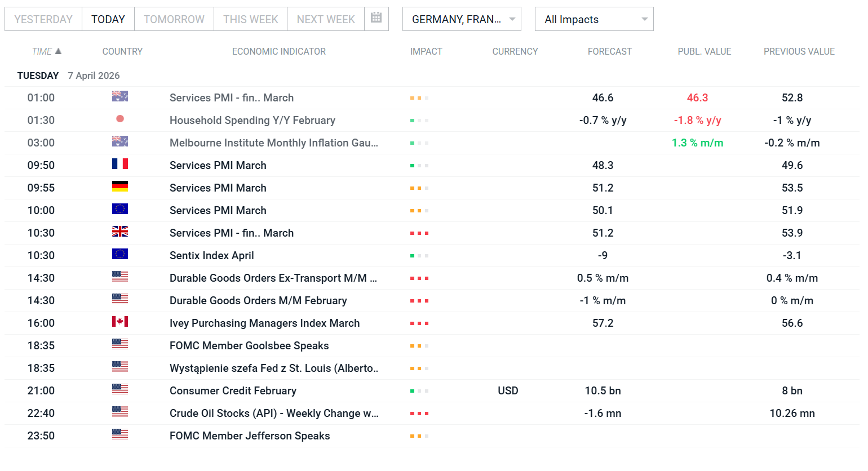Expand the All Impacts dropdown
Image resolution: width=868 pixels, height=471 pixels.
coord(594,19)
